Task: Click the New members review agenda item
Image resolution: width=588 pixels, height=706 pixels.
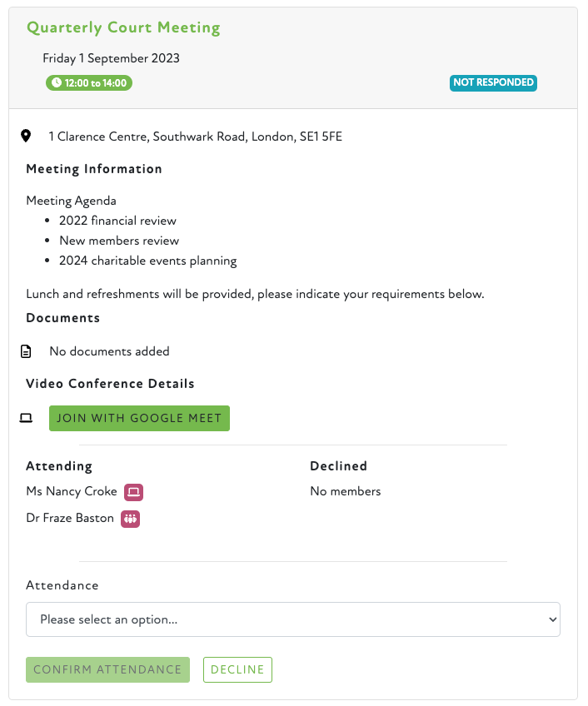Action: pos(119,241)
